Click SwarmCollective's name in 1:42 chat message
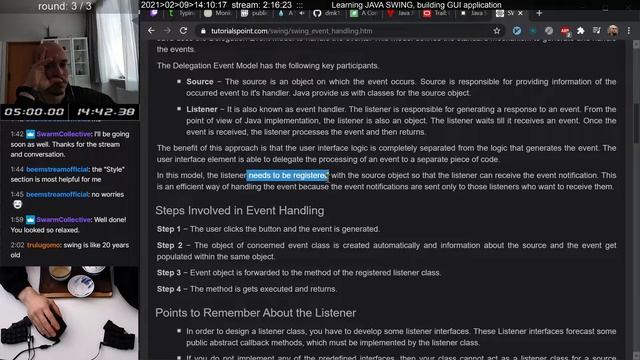 pyautogui.click(x=64, y=134)
